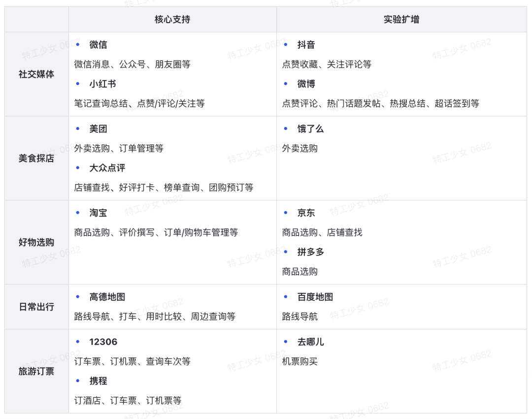Click the line starting with 点赞评论、热门话题发帖
532x419 pixels.
(381, 103)
